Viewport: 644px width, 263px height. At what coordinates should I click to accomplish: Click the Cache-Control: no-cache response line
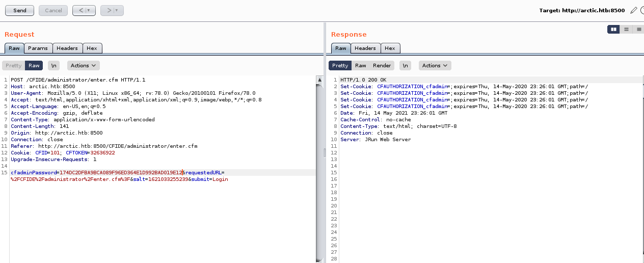(x=375, y=120)
